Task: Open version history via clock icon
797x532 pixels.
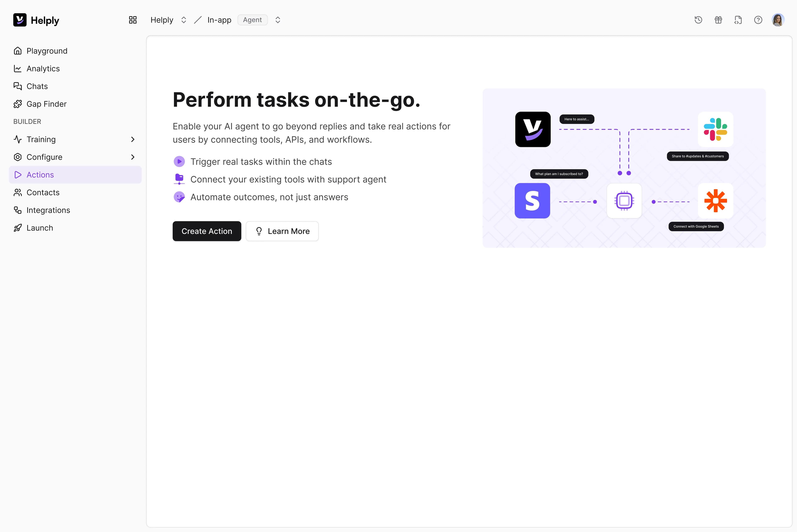Action: [698, 20]
